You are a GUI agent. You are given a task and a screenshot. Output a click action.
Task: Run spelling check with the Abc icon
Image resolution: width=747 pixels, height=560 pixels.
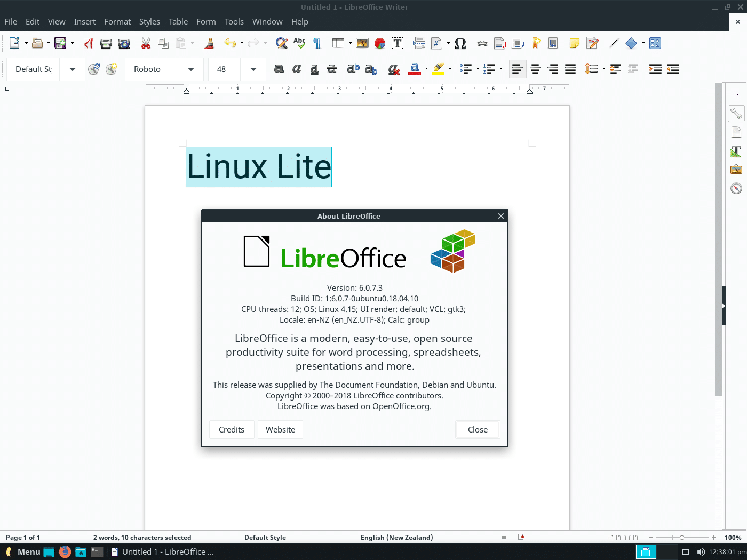click(299, 43)
